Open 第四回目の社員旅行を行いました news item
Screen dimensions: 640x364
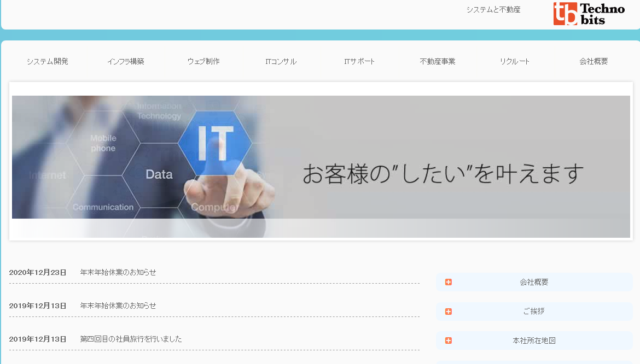(x=131, y=339)
